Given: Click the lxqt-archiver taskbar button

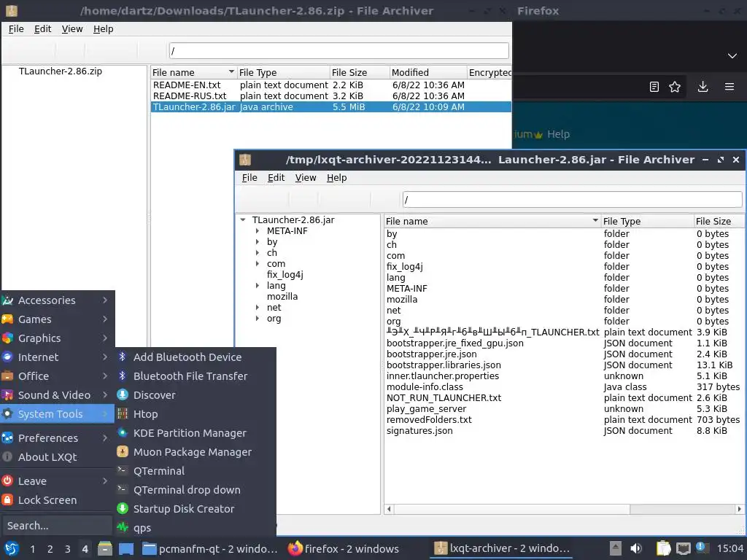Looking at the screenshot, I should (x=503, y=548).
